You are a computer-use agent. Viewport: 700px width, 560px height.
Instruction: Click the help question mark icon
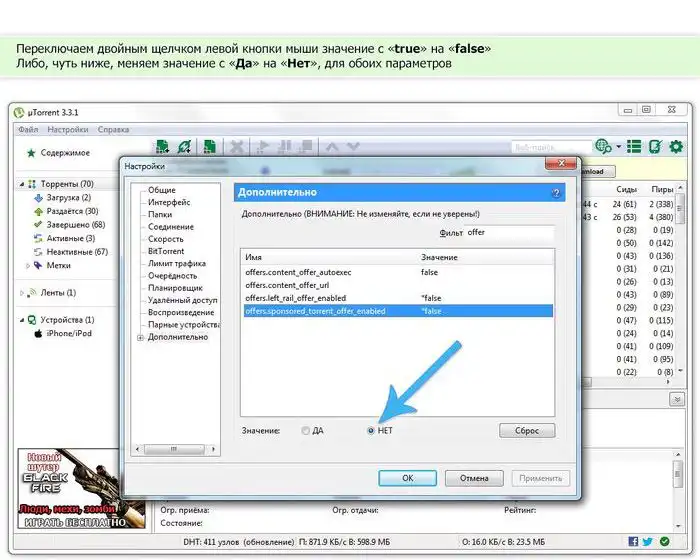point(555,192)
